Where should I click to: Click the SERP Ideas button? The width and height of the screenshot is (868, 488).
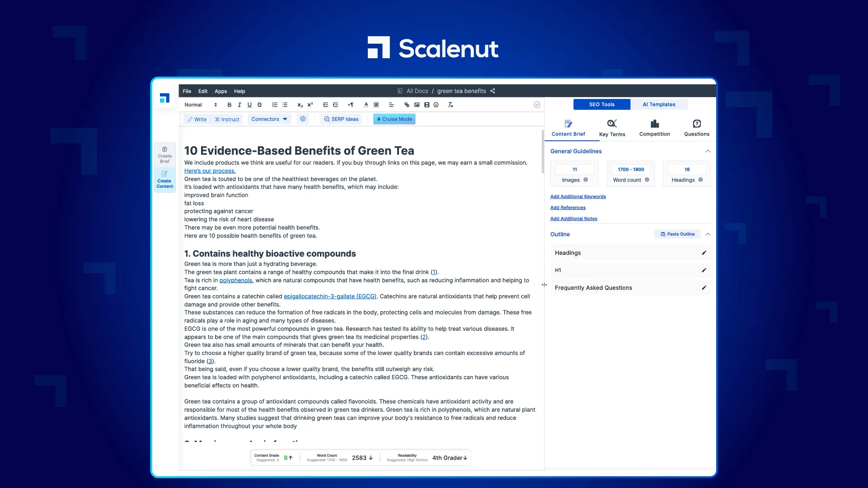(x=341, y=119)
